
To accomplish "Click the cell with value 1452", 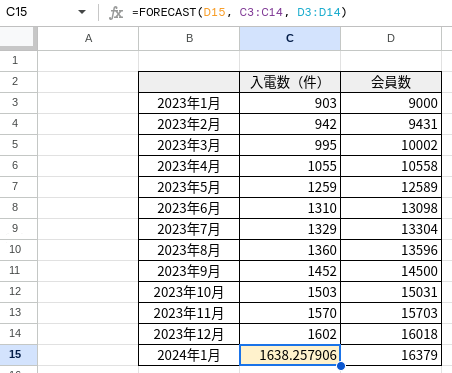I will pyautogui.click(x=290, y=271).
